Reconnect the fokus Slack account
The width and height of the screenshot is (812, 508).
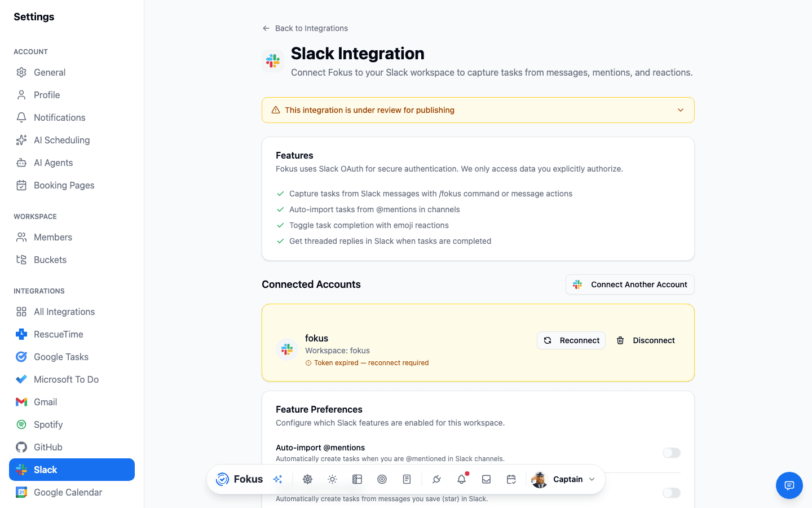571,340
